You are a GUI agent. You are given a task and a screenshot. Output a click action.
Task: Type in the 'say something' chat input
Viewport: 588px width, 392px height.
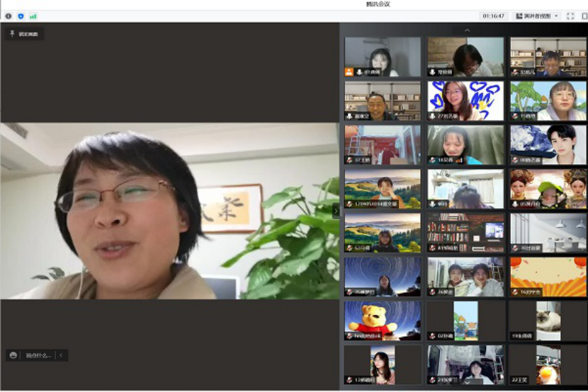tap(38, 355)
